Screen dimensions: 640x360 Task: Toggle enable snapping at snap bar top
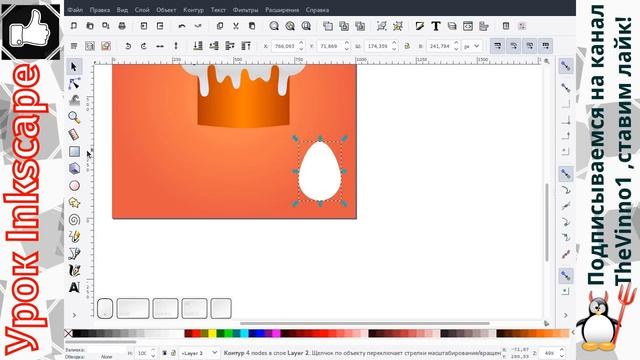[x=566, y=66]
